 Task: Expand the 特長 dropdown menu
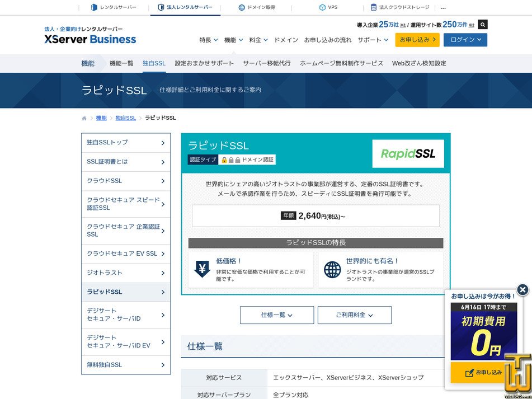coord(208,40)
